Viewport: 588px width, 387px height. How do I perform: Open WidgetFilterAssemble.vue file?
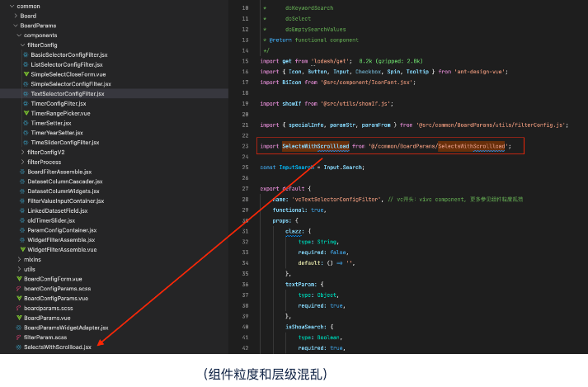(62, 249)
